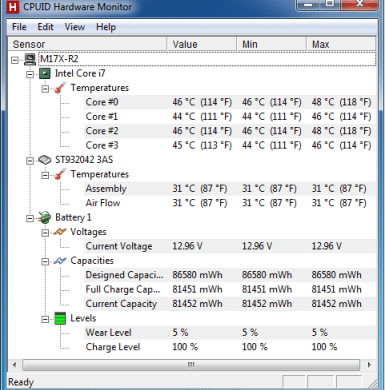385x390 pixels.
Task: Click the Levels label
Action: tap(83, 318)
